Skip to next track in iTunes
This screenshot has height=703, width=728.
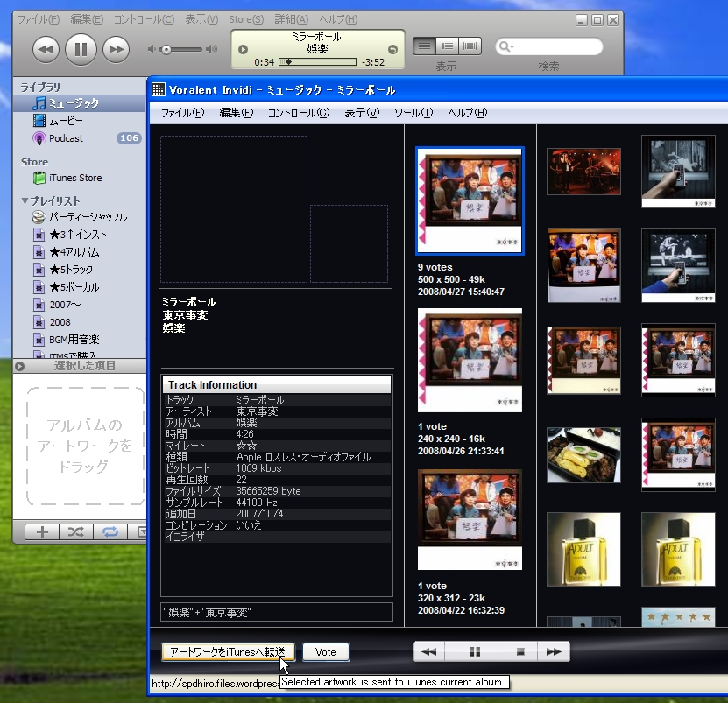pyautogui.click(x=116, y=49)
